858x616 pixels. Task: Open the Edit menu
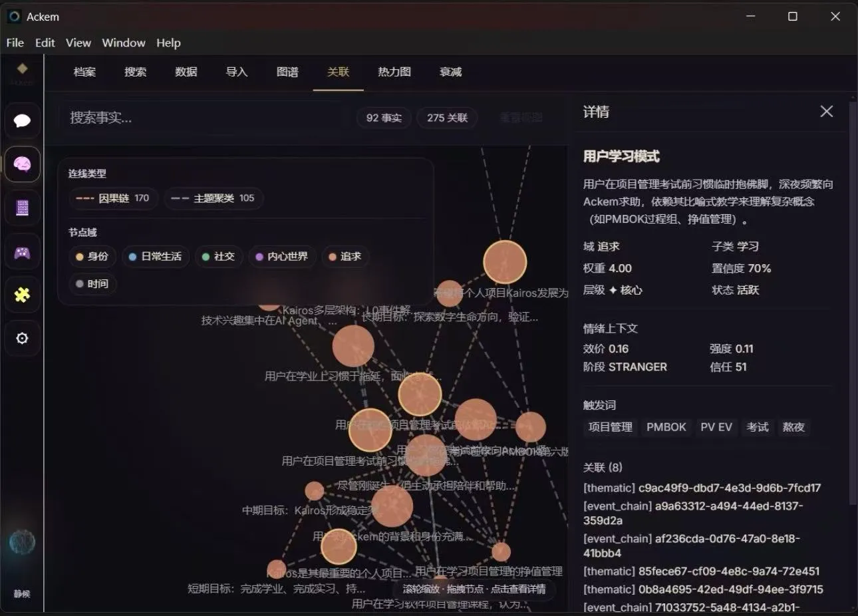(x=45, y=43)
